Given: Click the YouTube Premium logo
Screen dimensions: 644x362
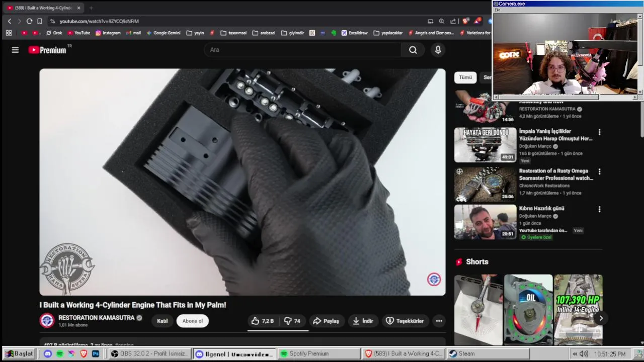Looking at the screenshot, I should point(48,50).
